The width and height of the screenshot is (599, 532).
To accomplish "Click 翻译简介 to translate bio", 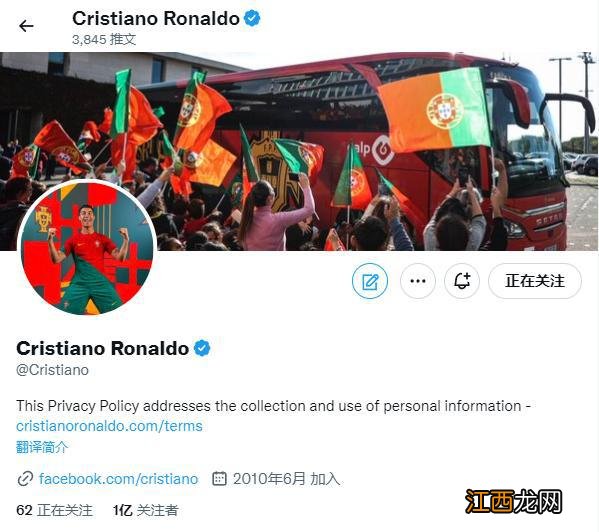I will [x=42, y=446].
